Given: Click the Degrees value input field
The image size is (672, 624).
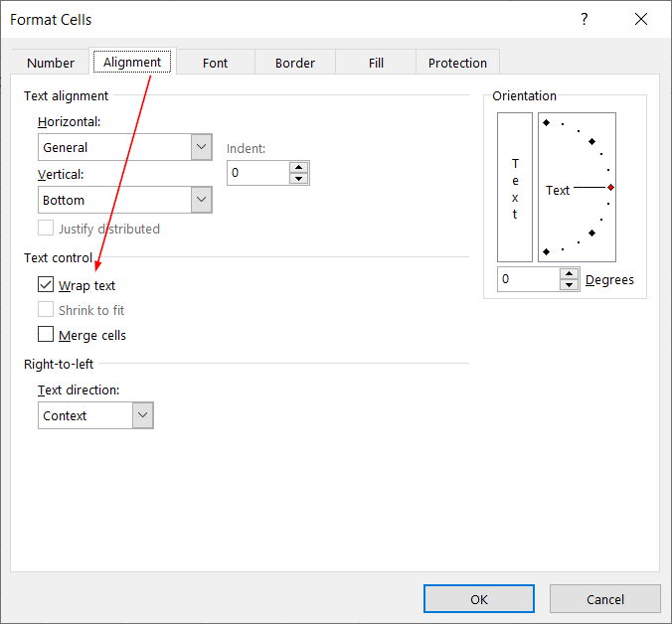Looking at the screenshot, I should coord(529,279).
